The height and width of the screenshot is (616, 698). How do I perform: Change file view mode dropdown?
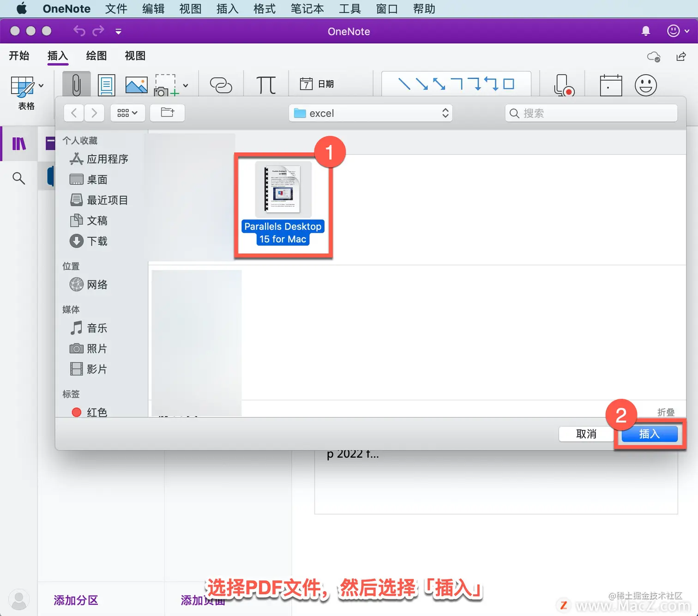coord(127,113)
